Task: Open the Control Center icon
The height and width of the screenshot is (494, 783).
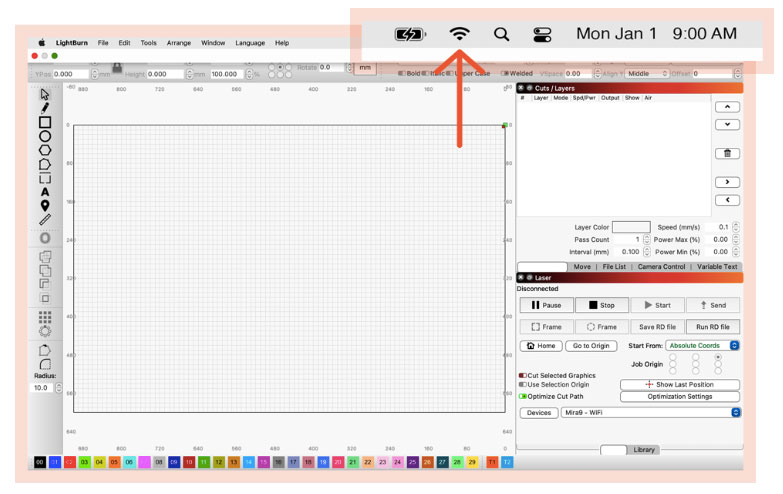Action: 542,34
